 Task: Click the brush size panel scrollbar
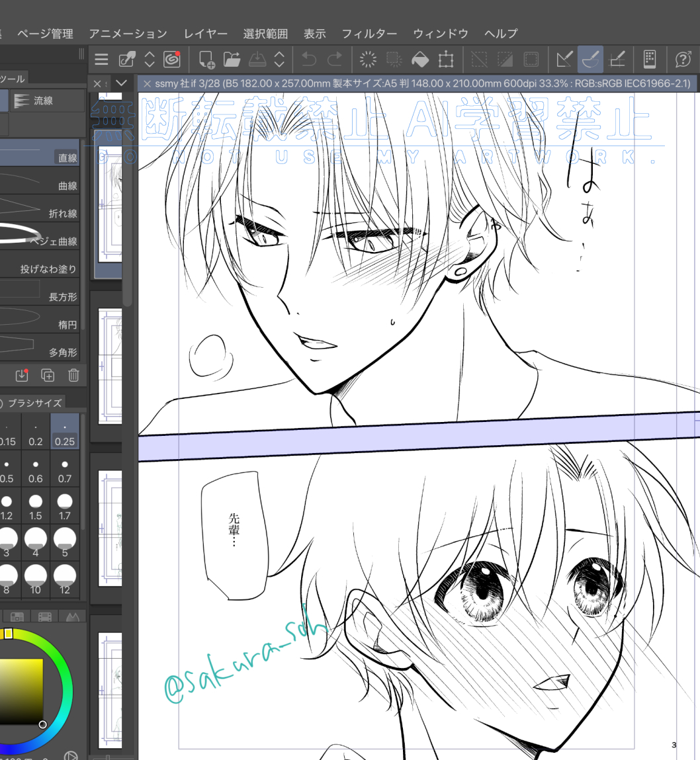tap(83, 471)
